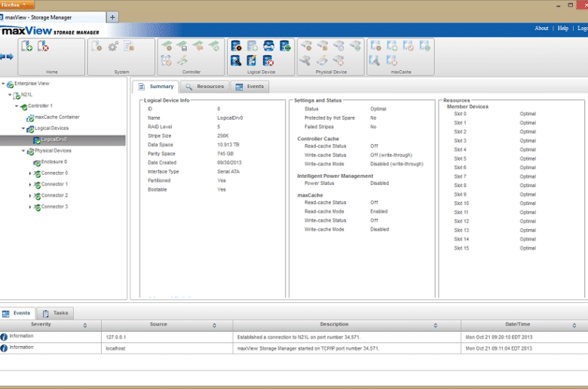The height and width of the screenshot is (389, 588).
Task: Select maxCache Container in the tree
Action: coord(57,117)
